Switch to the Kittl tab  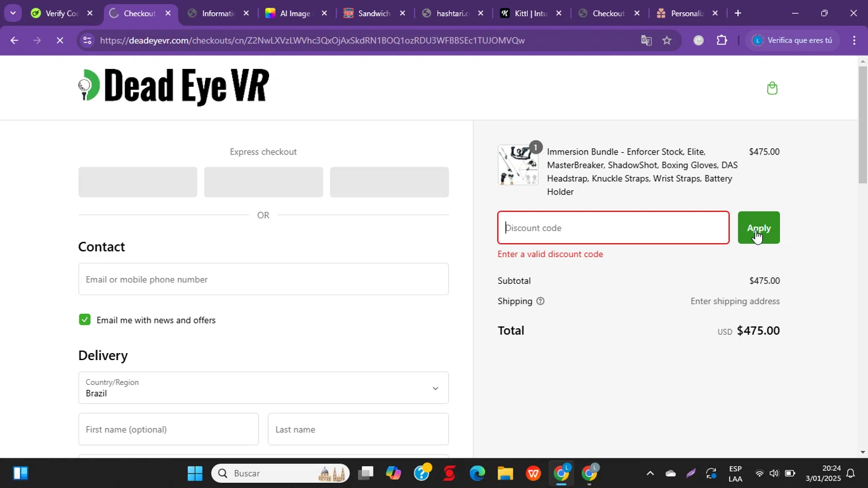[x=530, y=13]
